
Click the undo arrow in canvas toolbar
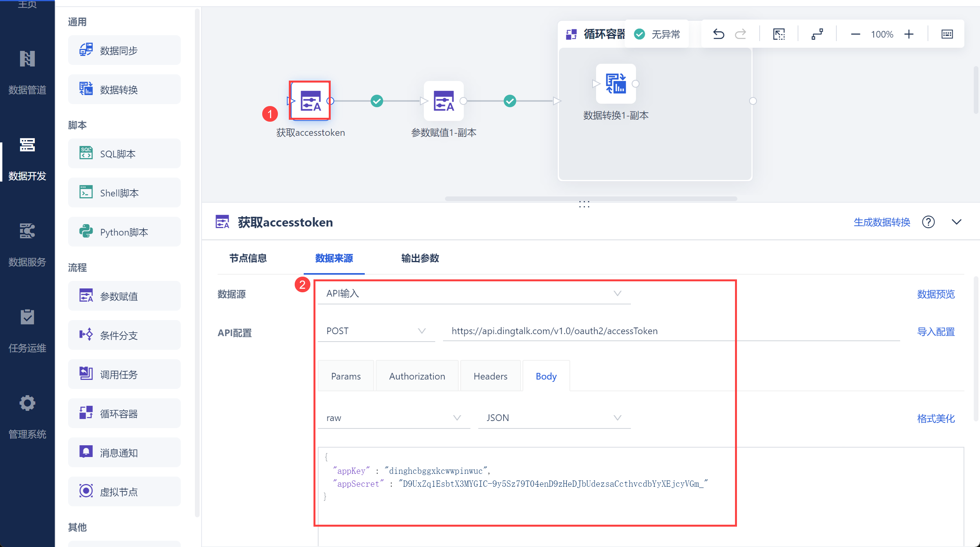[x=718, y=34]
